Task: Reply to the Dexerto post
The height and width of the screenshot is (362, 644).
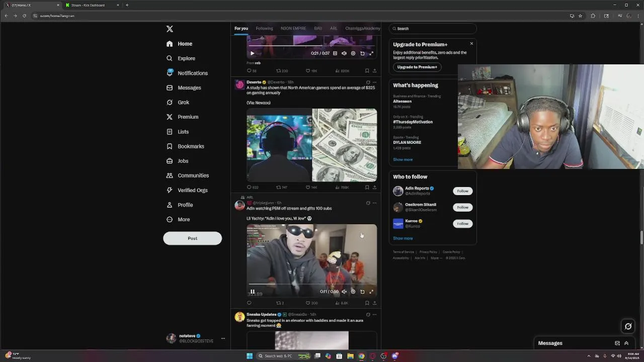Action: tap(249, 187)
